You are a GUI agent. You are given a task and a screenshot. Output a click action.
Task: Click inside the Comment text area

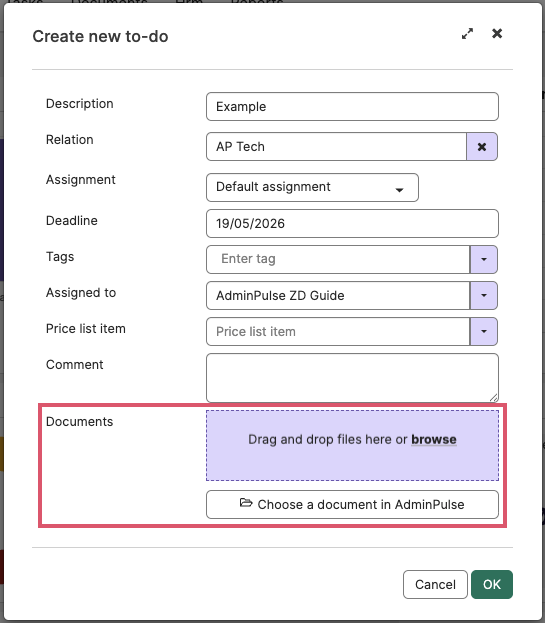point(352,378)
